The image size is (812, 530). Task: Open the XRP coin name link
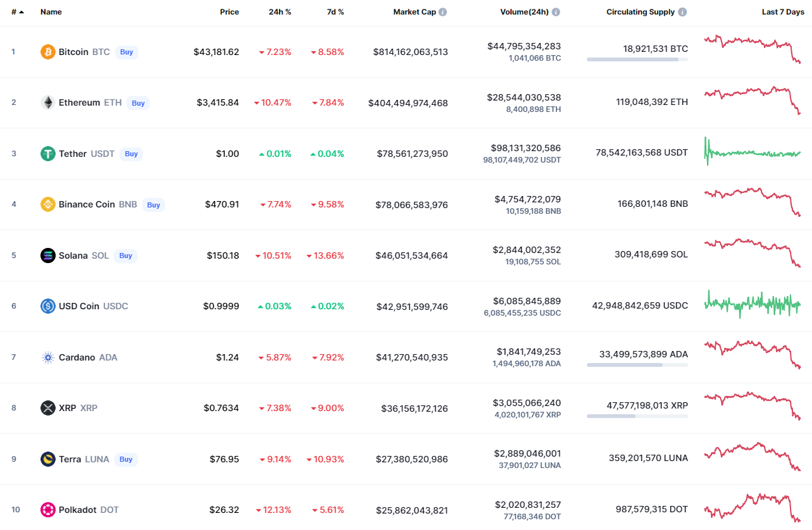[68, 408]
